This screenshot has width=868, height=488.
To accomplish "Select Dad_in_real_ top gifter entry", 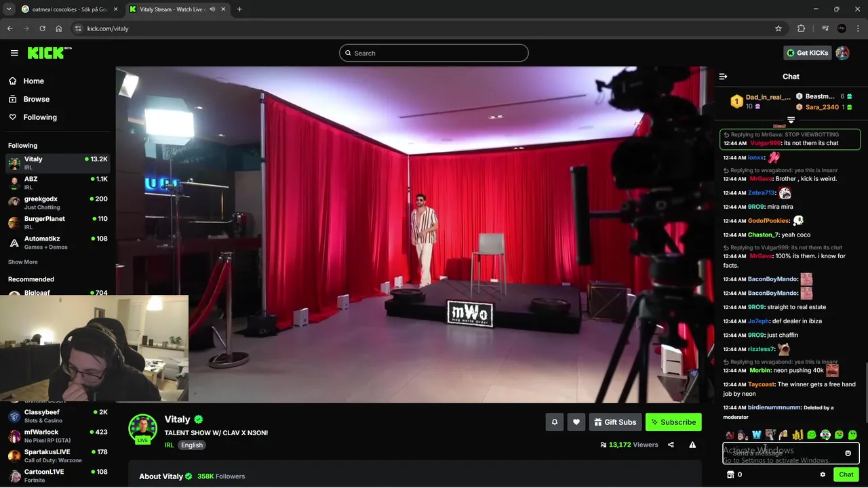I will tap(759, 102).
